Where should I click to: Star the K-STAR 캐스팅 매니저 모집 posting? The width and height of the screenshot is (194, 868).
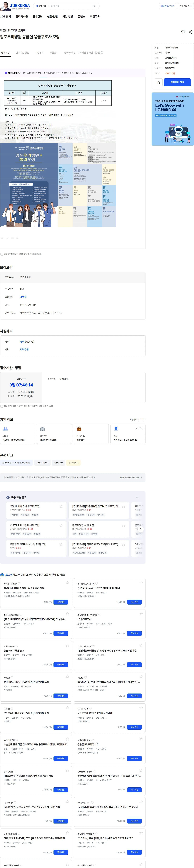point(61,525)
